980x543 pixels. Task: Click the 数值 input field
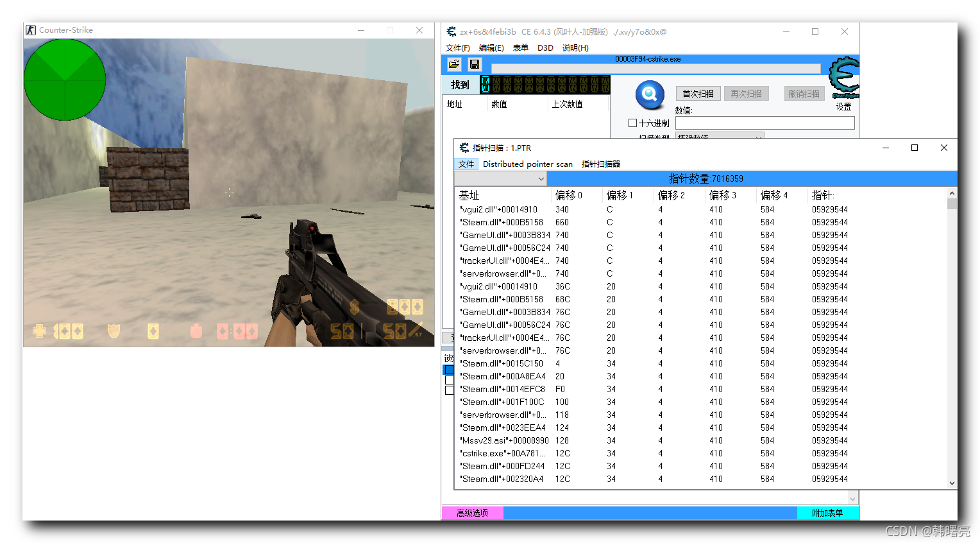pyautogui.click(x=765, y=123)
